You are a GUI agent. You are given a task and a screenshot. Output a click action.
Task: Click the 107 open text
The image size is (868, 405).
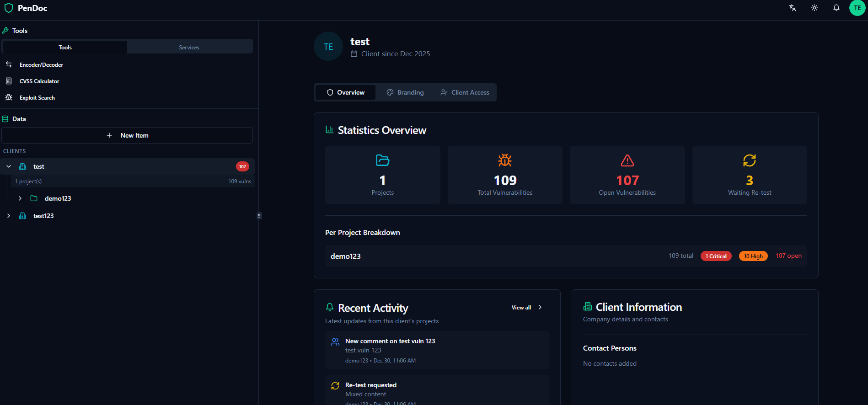(x=788, y=256)
